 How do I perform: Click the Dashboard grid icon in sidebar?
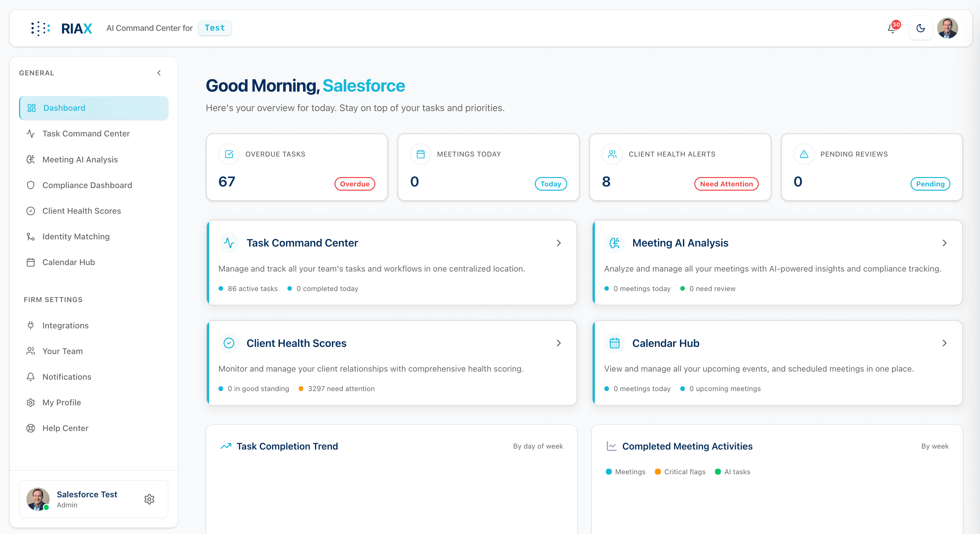(31, 108)
